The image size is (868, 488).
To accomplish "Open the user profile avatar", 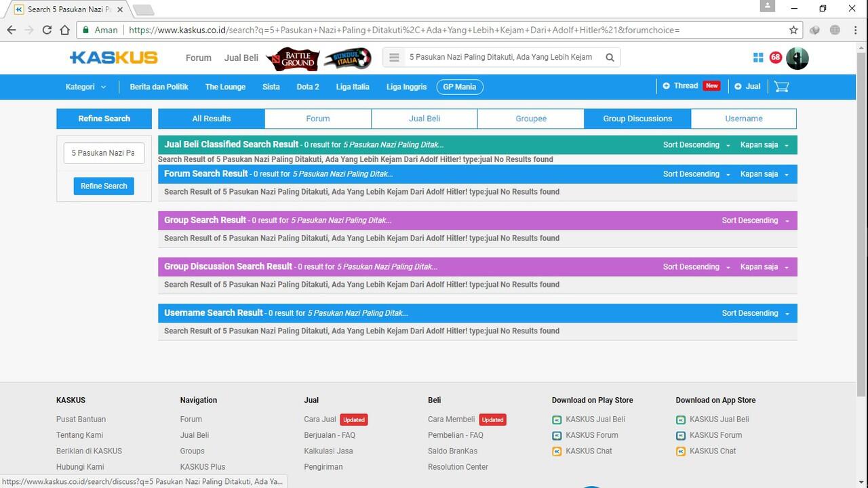I will [797, 58].
